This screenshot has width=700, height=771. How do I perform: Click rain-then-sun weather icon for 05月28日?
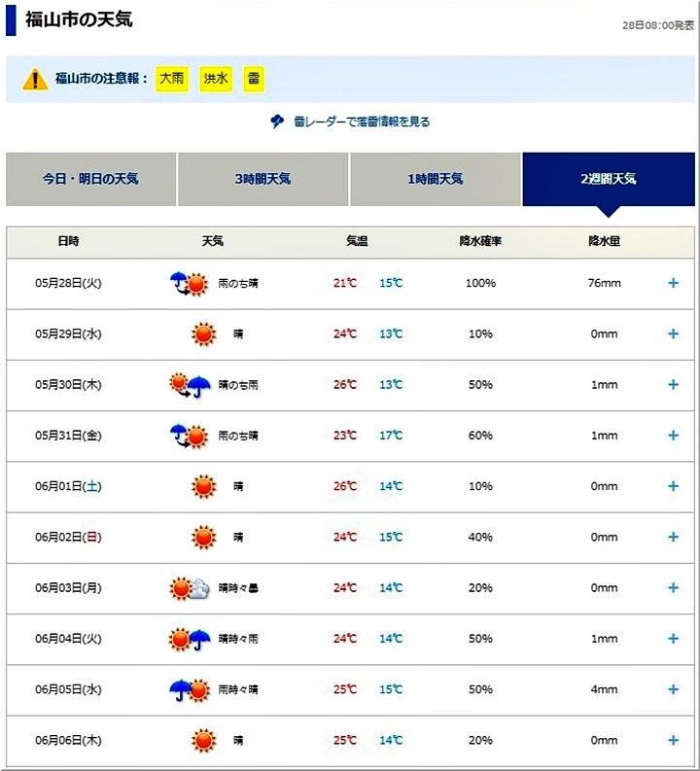tap(189, 284)
